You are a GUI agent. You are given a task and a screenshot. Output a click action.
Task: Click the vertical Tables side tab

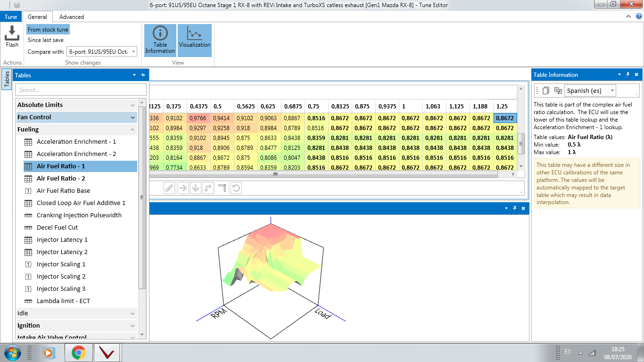coord(7,79)
